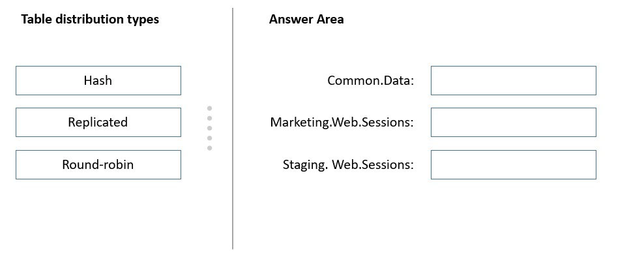Click the Staging. Web.Sessions: label text
The width and height of the screenshot is (644, 259).
(x=348, y=165)
